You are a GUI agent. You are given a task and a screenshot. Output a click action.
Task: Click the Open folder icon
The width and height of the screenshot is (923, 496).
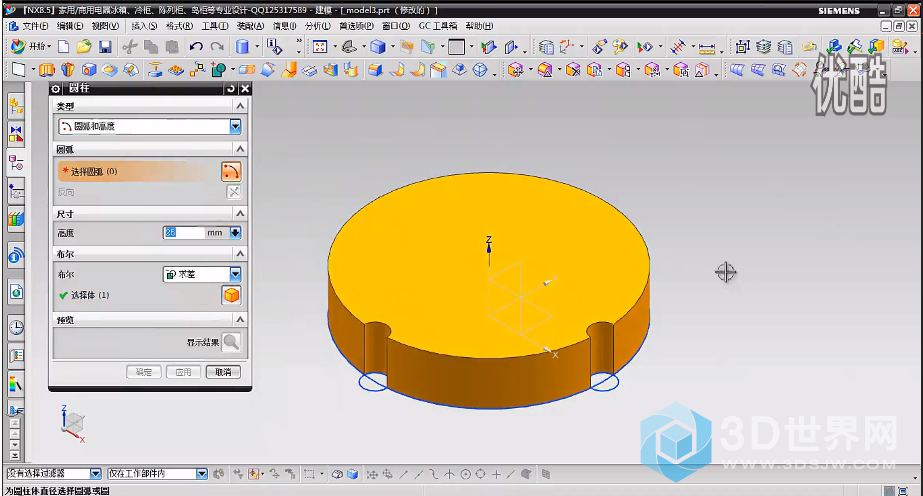[84, 47]
